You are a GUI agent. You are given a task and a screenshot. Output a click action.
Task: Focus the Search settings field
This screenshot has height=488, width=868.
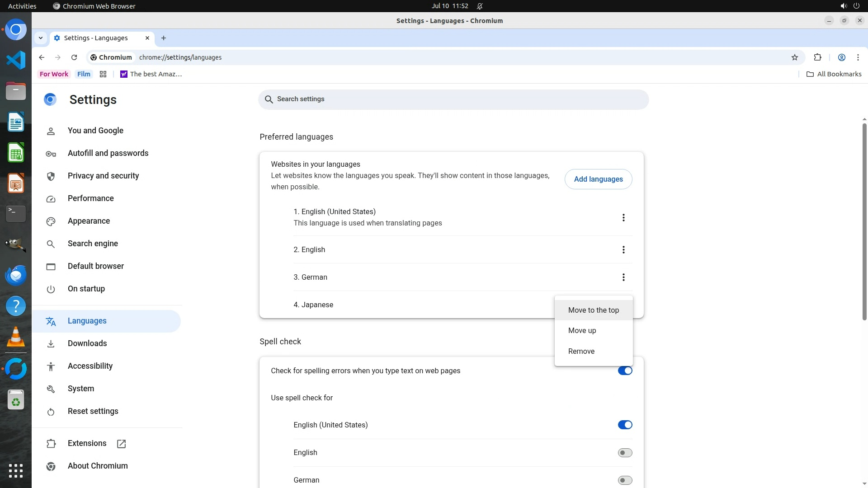[453, 99]
